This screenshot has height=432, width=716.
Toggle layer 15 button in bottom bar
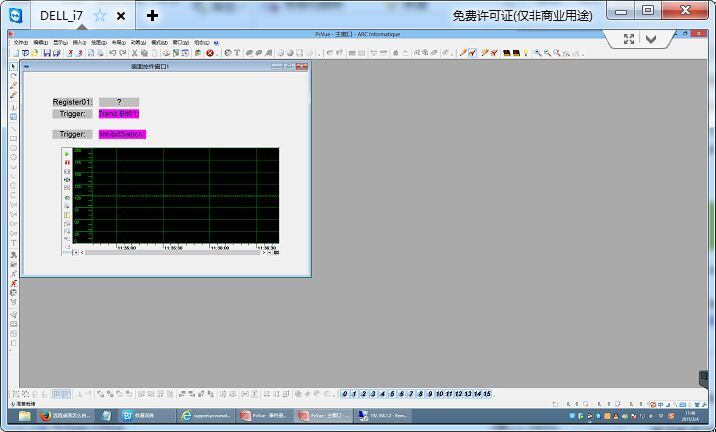(487, 394)
